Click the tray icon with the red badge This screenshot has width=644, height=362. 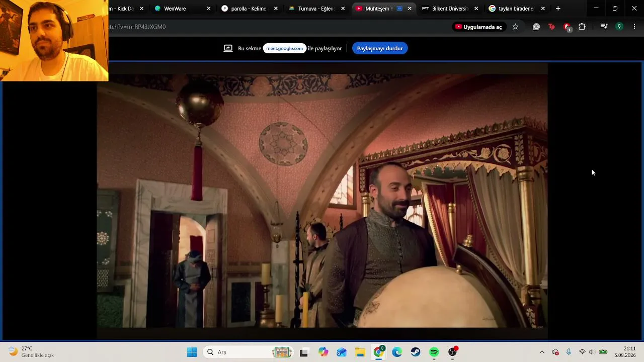[x=555, y=352]
